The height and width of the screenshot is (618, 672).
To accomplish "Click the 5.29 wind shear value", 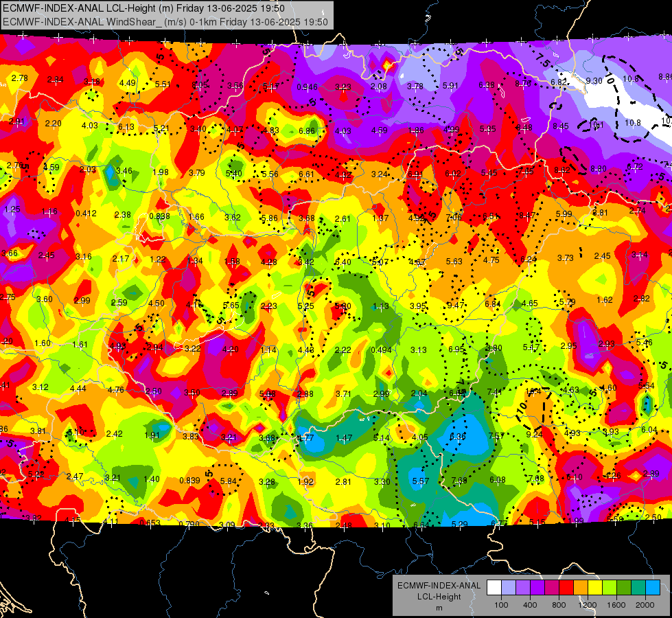I will click(460, 524).
